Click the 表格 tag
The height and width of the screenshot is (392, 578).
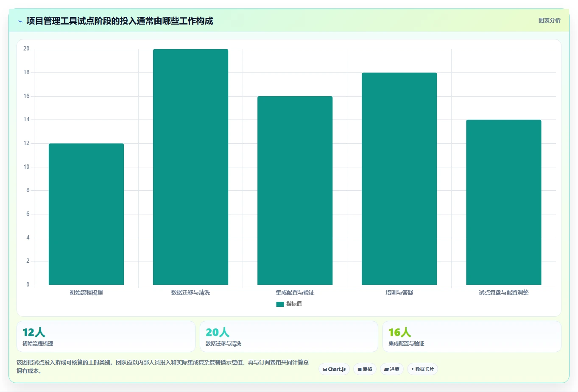[x=365, y=369]
